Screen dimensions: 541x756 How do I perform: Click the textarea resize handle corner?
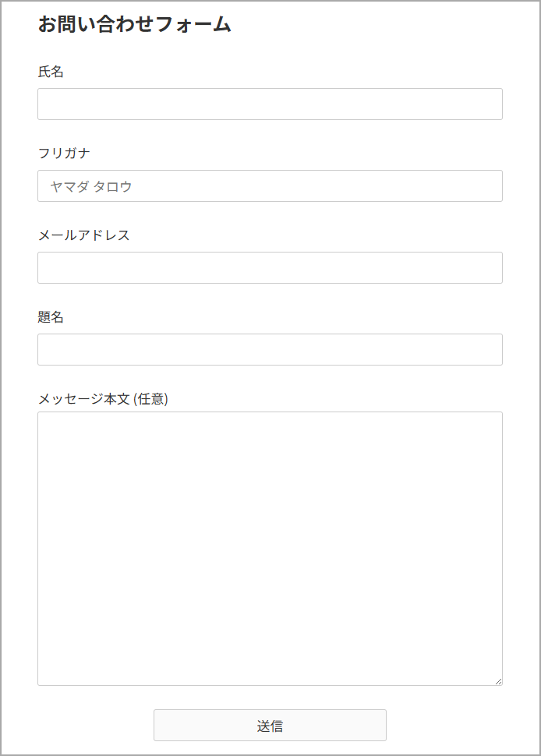[498, 681]
